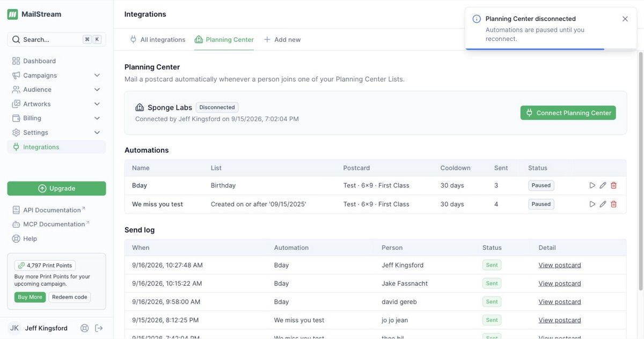Expand the Billing submenu chevron
Image resolution: width=644 pixels, height=339 pixels.
coord(97,118)
